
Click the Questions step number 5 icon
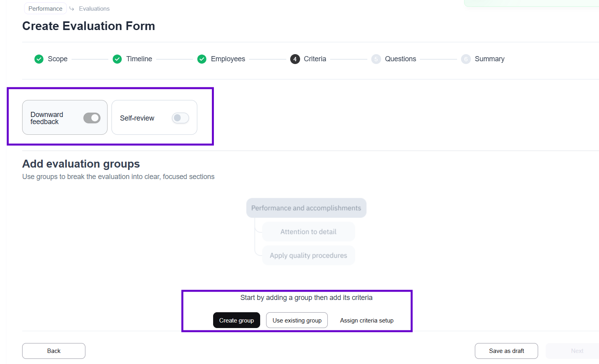coord(376,59)
